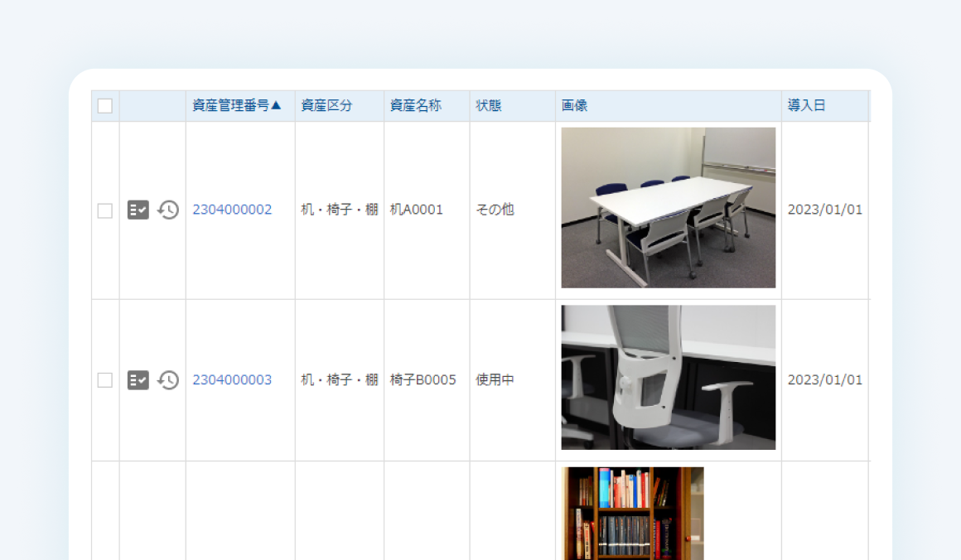Check the row checkbox for 2304000003
This screenshot has height=560, width=961.
pyautogui.click(x=105, y=380)
